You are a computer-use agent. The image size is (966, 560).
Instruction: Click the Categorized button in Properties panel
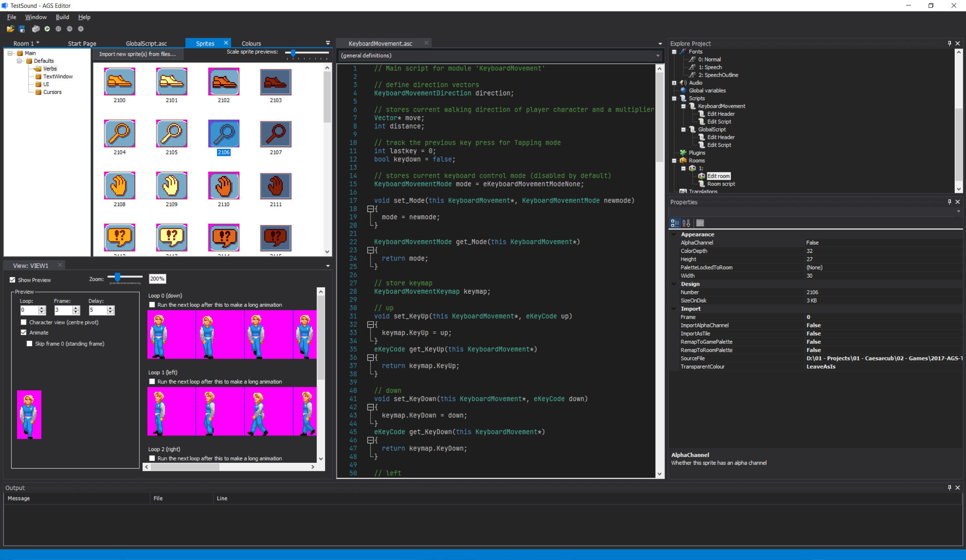tap(674, 223)
